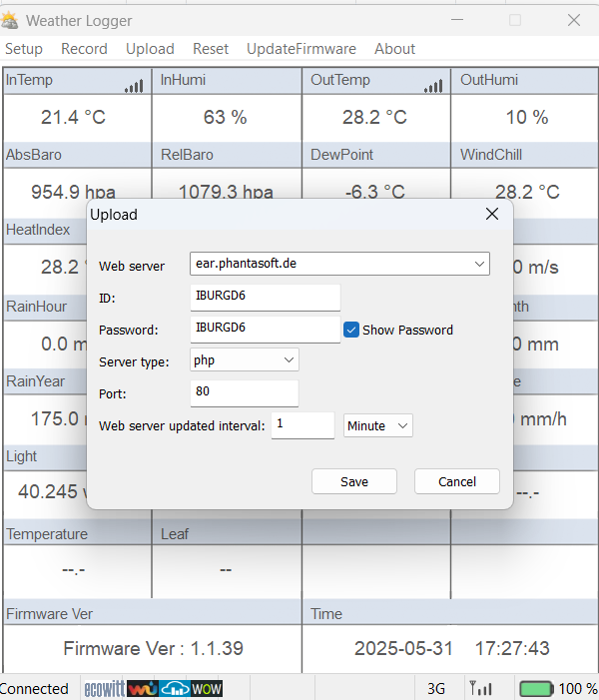Click the Temperature header label

(47, 534)
